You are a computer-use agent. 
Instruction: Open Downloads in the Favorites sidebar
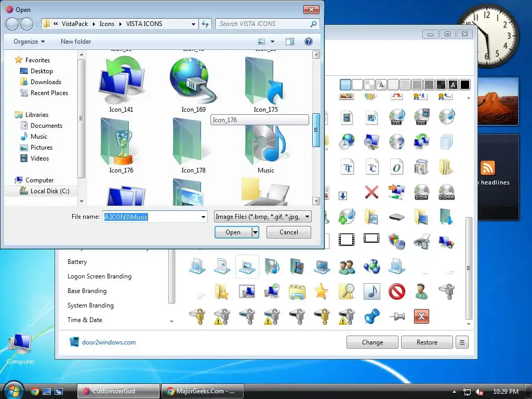click(x=46, y=82)
